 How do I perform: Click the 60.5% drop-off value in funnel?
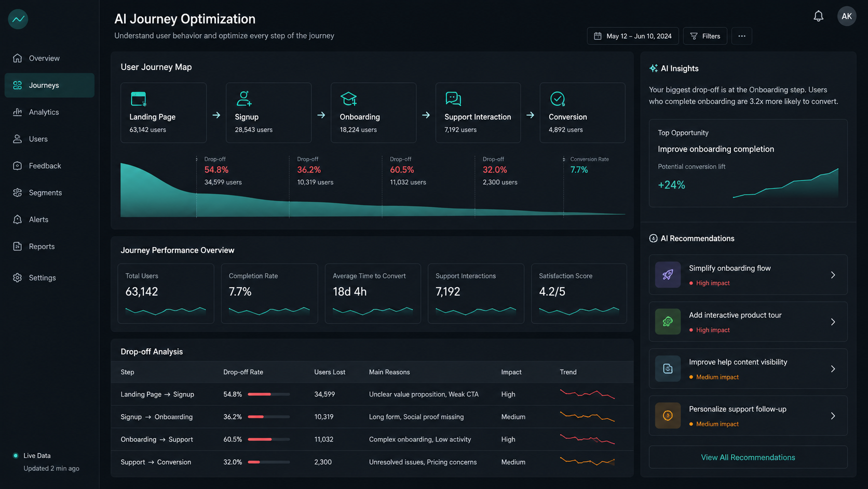(x=402, y=170)
